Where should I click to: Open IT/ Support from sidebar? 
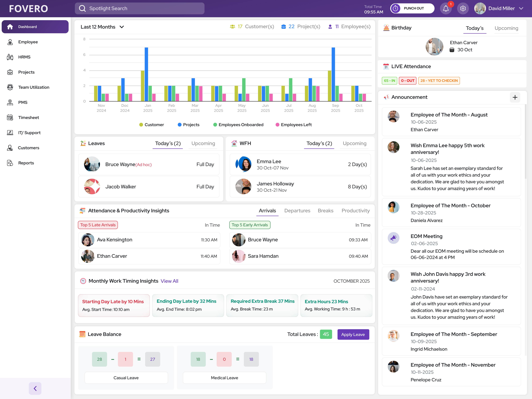coord(29,133)
